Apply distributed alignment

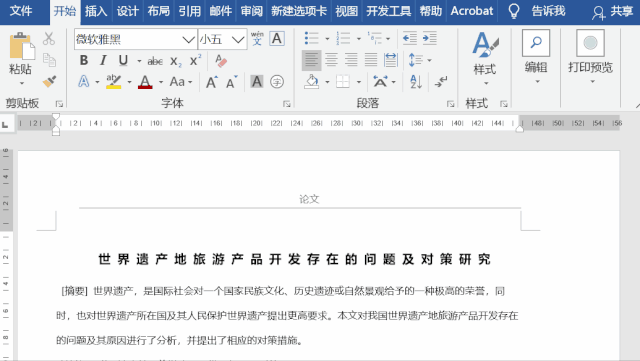pos(391,60)
